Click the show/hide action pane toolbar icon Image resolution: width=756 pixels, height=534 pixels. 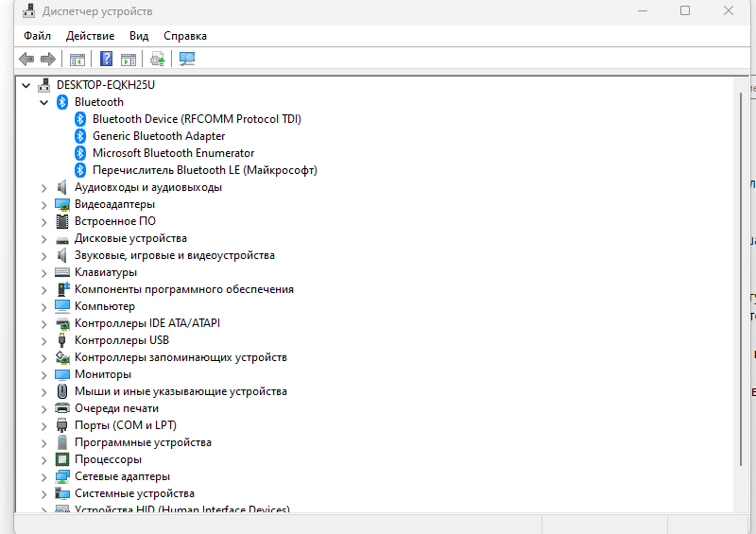[x=129, y=60]
